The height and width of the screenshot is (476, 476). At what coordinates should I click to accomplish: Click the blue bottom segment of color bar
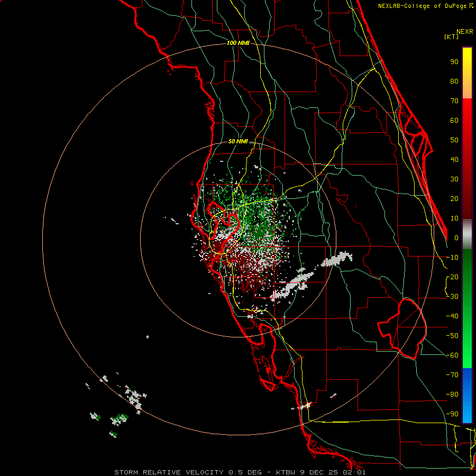tap(467, 396)
